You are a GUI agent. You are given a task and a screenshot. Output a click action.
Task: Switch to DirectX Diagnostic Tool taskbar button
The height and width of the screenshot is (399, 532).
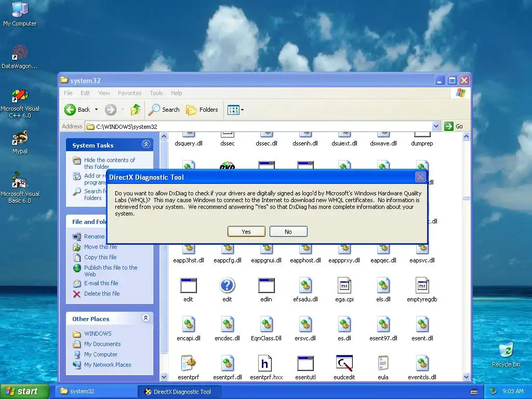(x=180, y=392)
